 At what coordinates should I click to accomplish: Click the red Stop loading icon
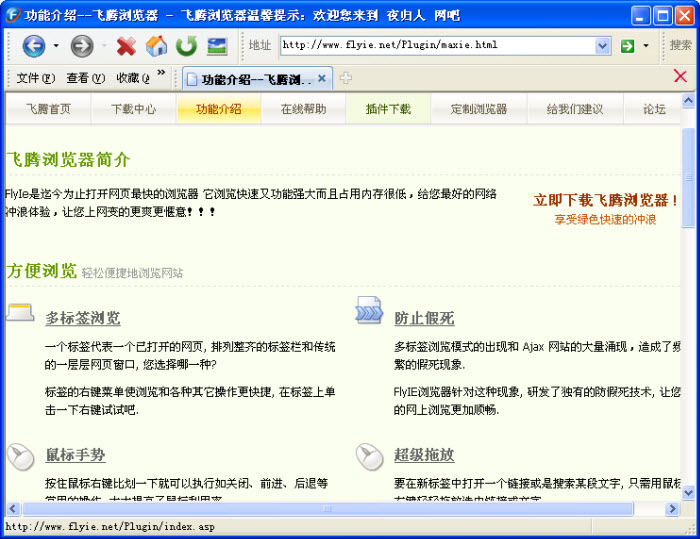(x=126, y=46)
